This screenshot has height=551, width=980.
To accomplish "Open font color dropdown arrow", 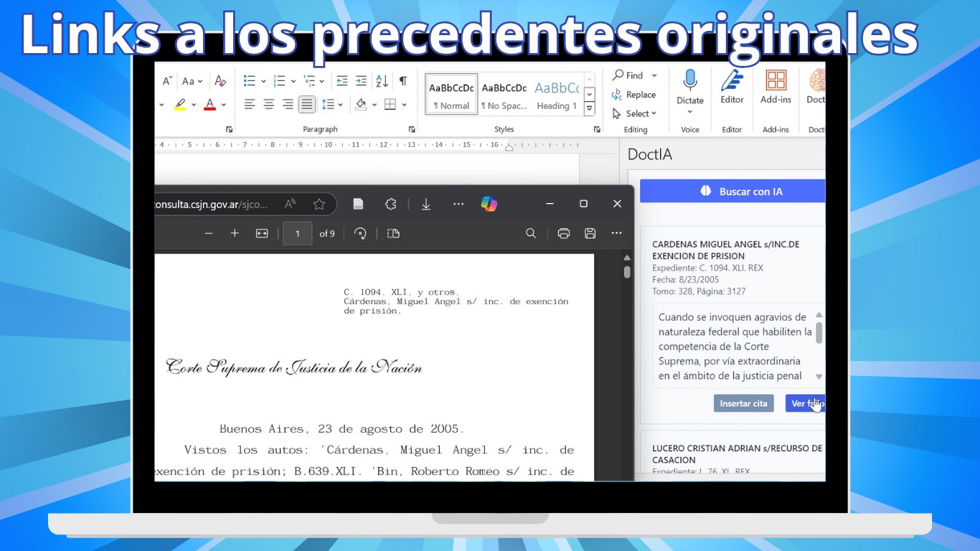I will [223, 105].
